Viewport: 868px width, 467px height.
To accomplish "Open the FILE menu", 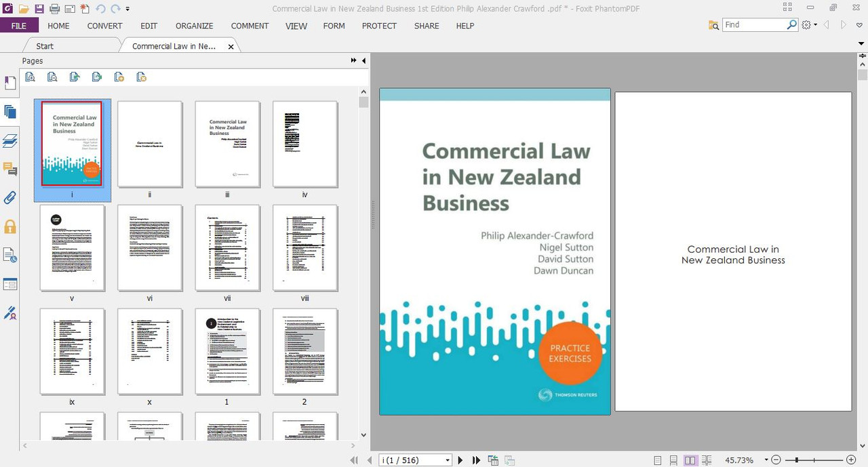I will click(19, 26).
